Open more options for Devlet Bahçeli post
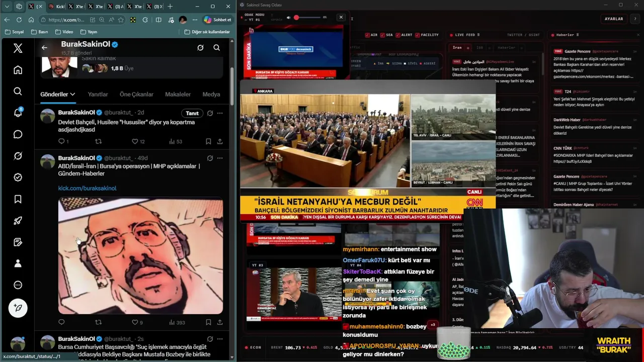 click(x=220, y=113)
